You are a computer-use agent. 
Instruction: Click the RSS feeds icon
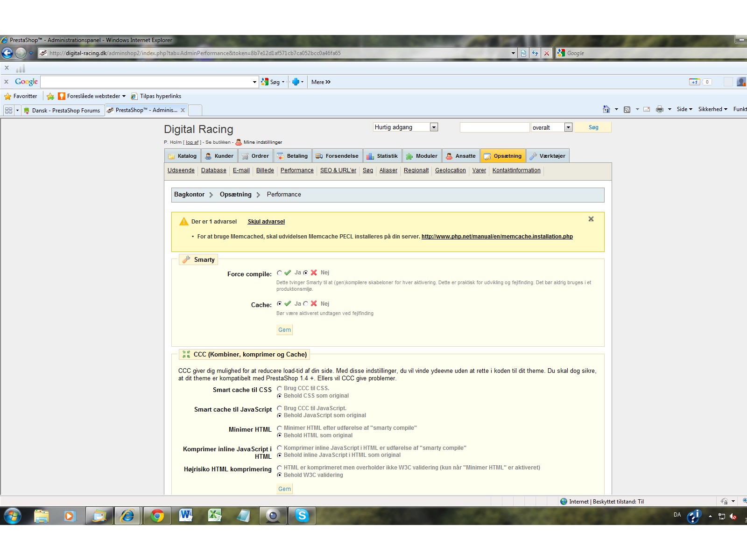coord(627,109)
